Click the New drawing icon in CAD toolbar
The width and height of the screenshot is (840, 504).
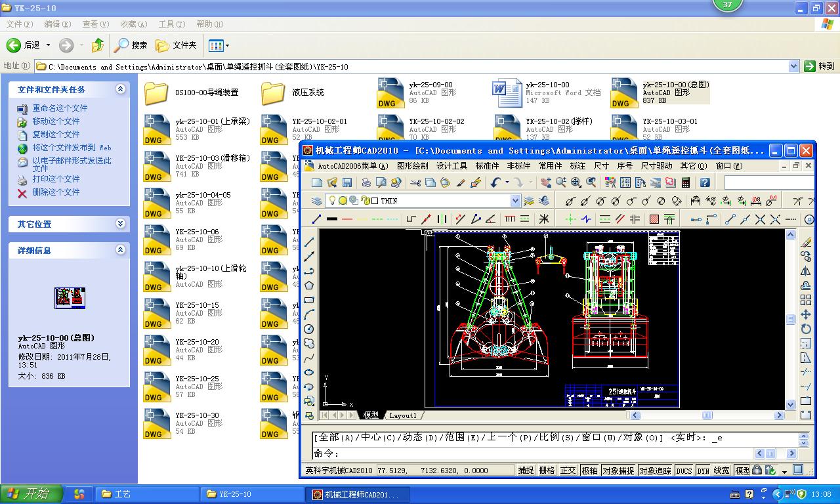pyautogui.click(x=317, y=182)
